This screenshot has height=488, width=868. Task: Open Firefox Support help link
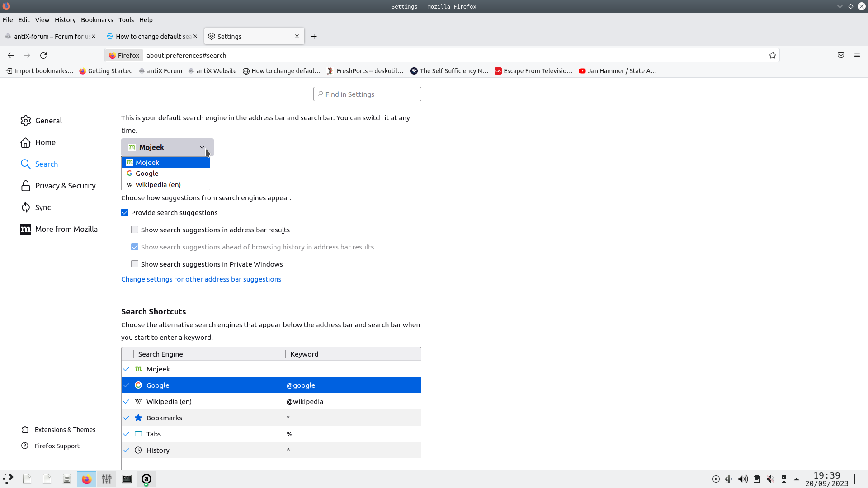[x=50, y=446]
